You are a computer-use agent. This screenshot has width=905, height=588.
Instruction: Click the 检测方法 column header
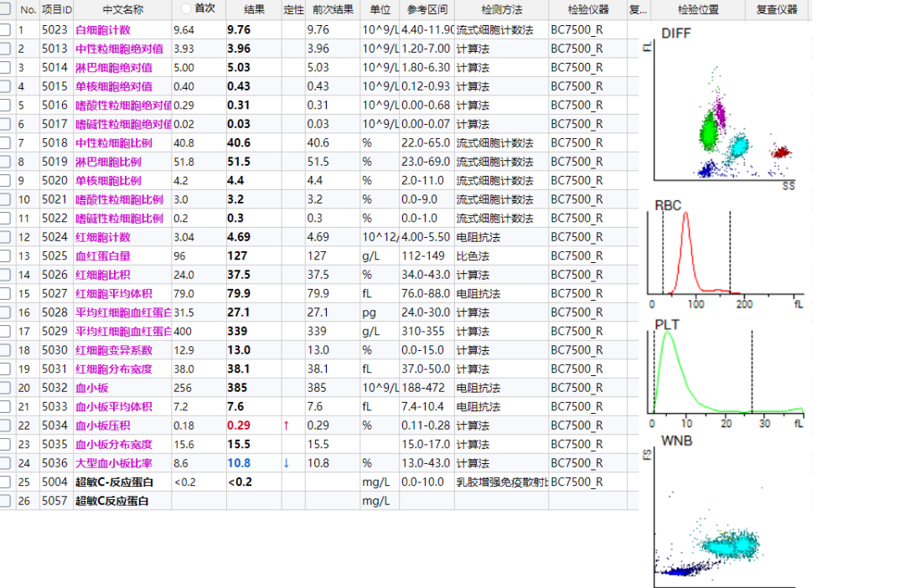point(503,10)
